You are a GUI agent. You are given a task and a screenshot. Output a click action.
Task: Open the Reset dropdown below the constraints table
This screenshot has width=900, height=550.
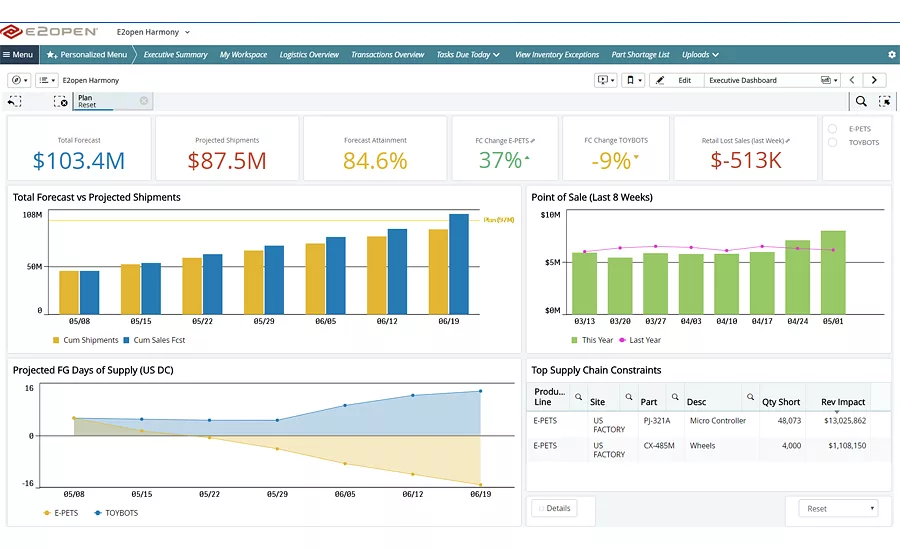point(838,508)
